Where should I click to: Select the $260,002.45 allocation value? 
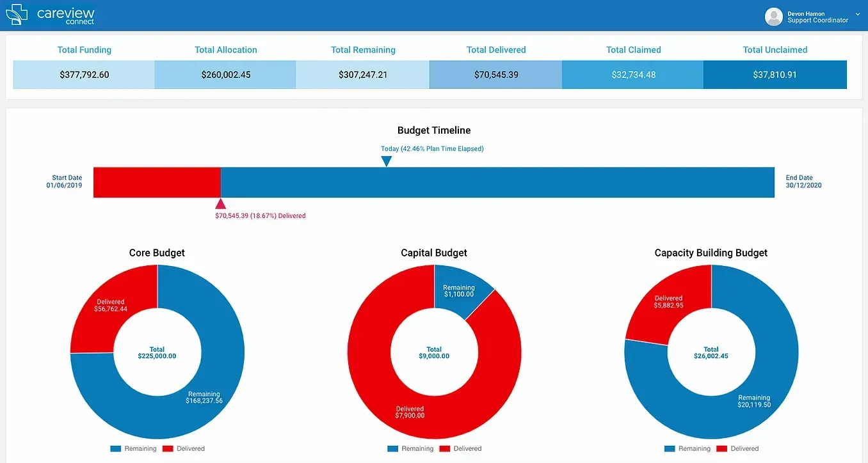226,75
